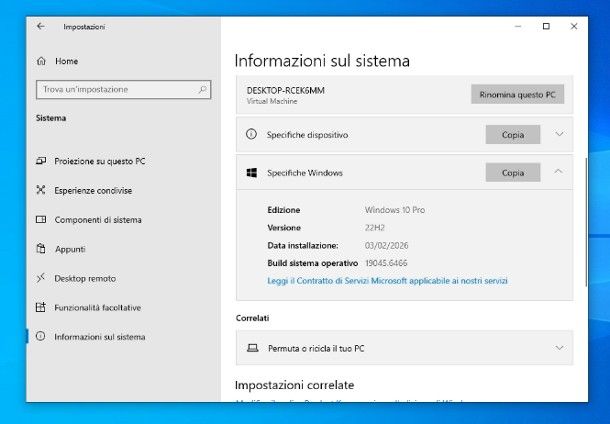The width and height of the screenshot is (610, 424).
Task: Minimize the Impostazioni window
Action: point(518,26)
